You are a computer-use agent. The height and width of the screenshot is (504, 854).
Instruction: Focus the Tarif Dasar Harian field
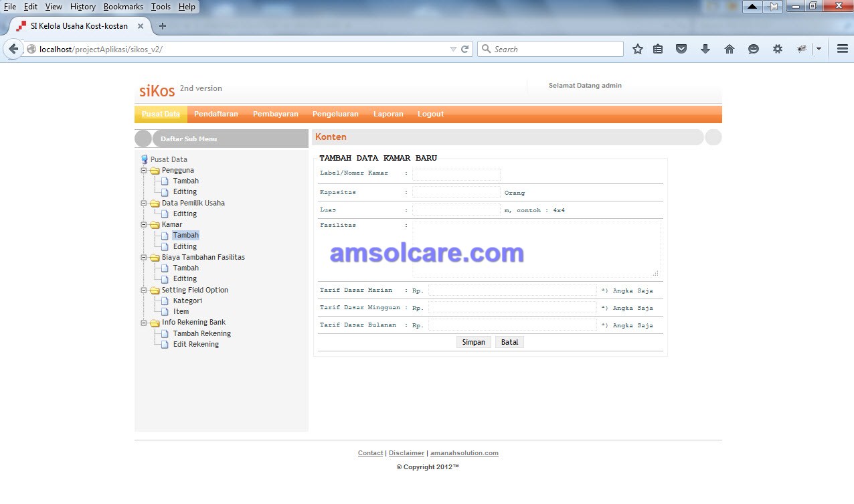(513, 290)
